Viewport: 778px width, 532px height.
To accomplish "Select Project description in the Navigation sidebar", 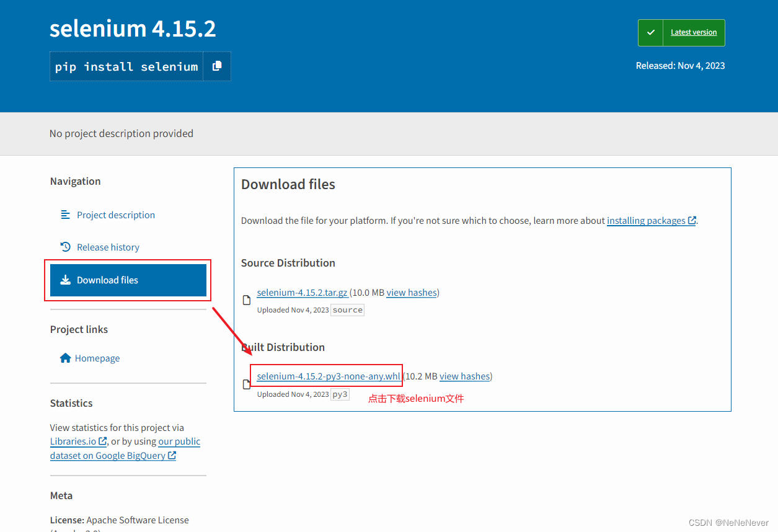I will click(115, 214).
